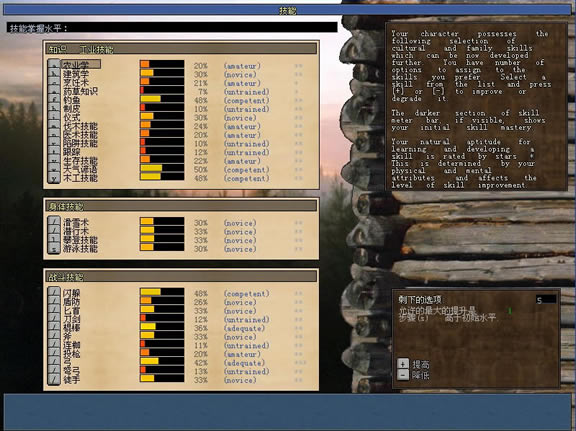
Task: Click the 技能 title bar at top
Action: pyautogui.click(x=287, y=10)
